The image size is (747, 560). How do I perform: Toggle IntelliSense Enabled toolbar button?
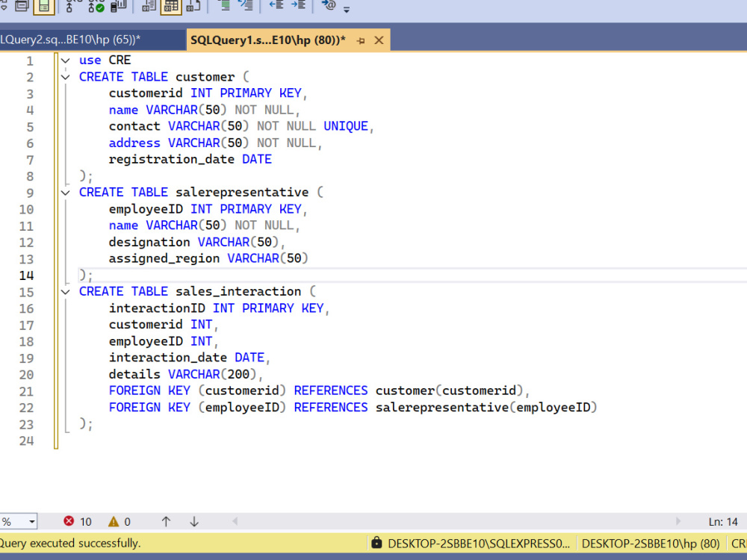pos(44,6)
